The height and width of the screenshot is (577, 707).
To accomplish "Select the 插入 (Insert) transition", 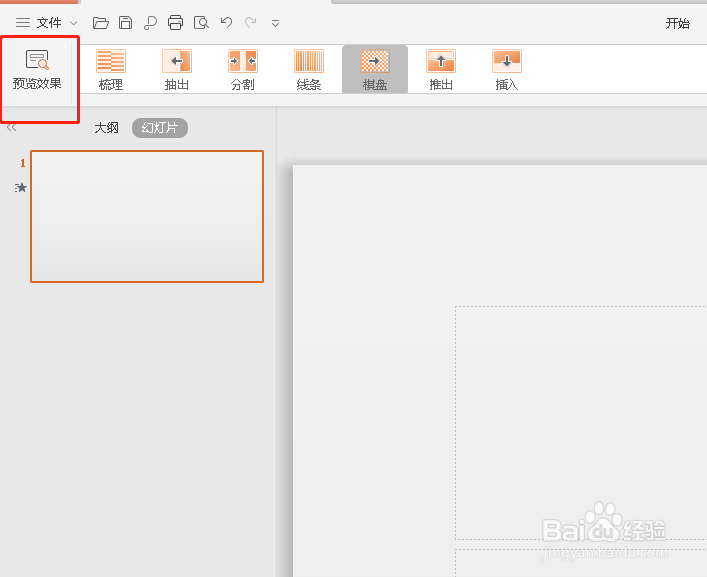I will [507, 70].
